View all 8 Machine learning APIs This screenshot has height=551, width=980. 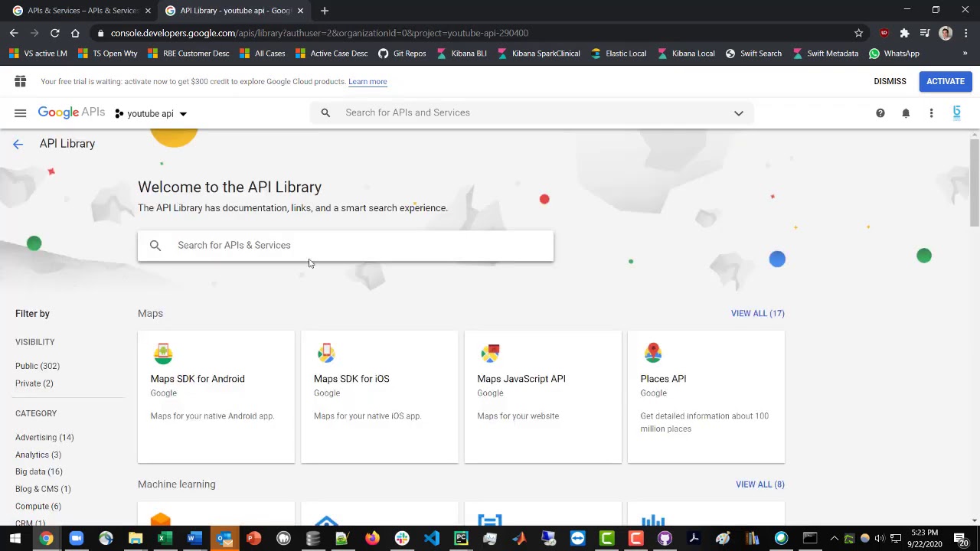(760, 484)
